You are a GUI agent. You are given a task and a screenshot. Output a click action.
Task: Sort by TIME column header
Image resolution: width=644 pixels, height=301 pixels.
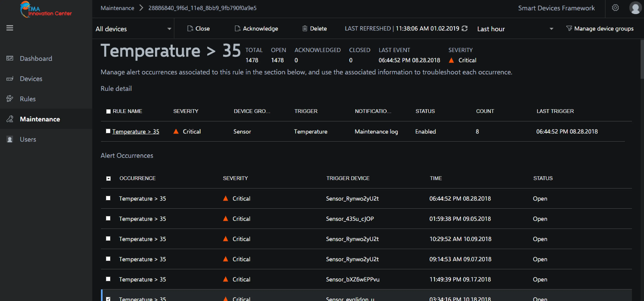436,178
